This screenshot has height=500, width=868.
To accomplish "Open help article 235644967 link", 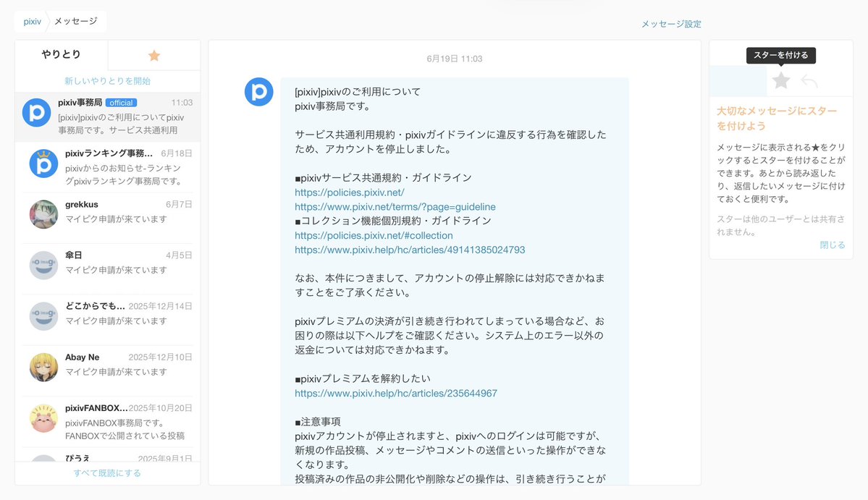I will click(x=396, y=393).
